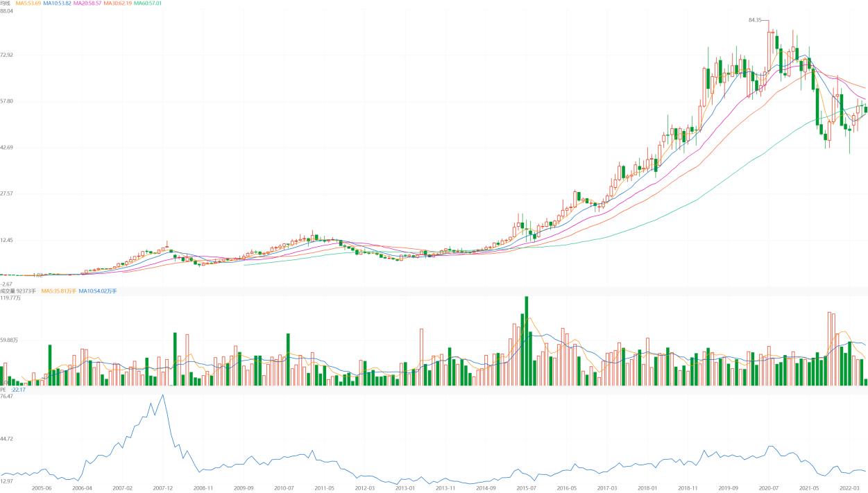This screenshot has width=868, height=493.
Task: Select the 2007-12 date on the time axis
Action: tap(162, 488)
